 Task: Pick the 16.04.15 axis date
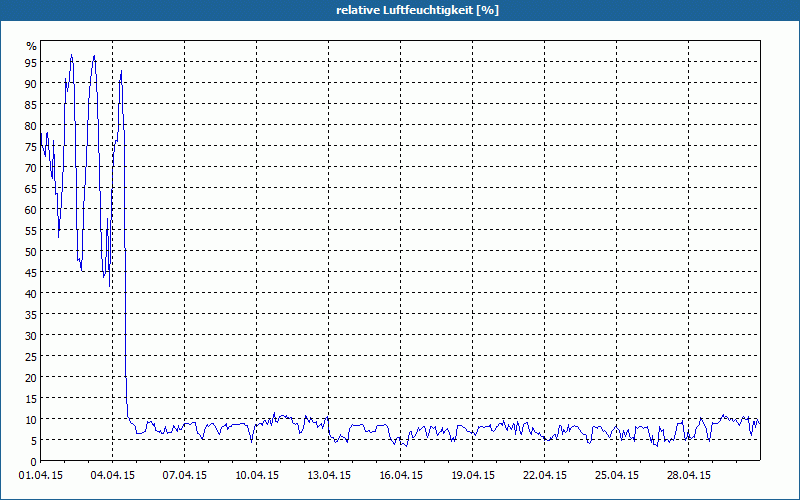point(401,476)
